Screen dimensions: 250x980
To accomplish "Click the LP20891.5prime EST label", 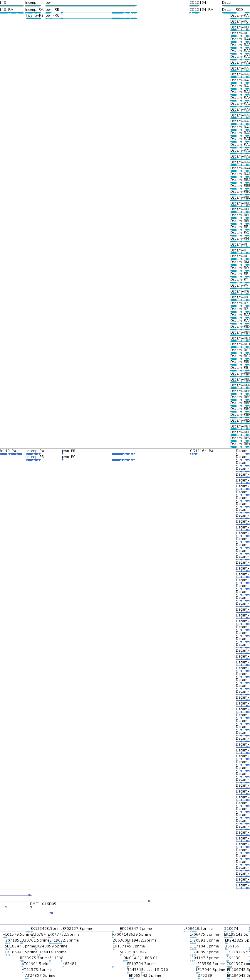I will 204,940.
